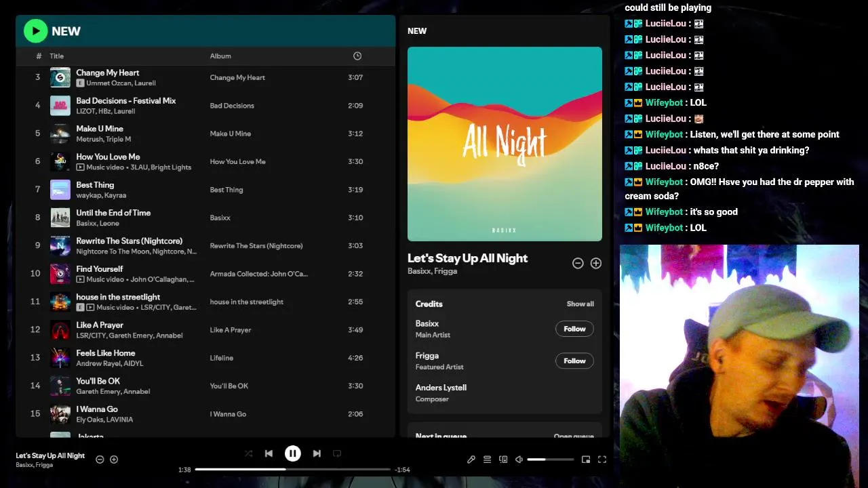
Task: Toggle repeat mode
Action: tap(337, 453)
